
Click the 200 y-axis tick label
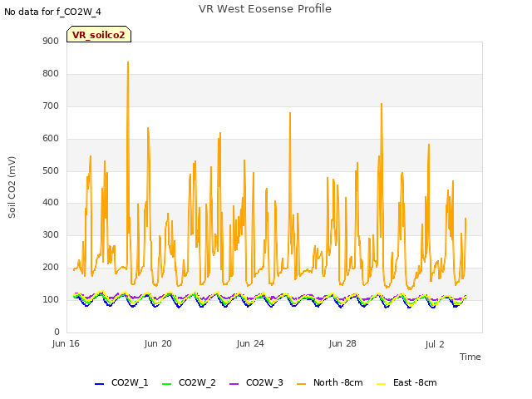[x=51, y=268]
